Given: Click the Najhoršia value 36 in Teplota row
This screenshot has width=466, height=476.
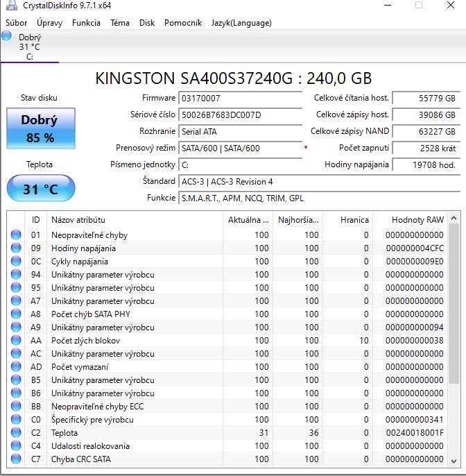Looking at the screenshot, I should (314, 433).
